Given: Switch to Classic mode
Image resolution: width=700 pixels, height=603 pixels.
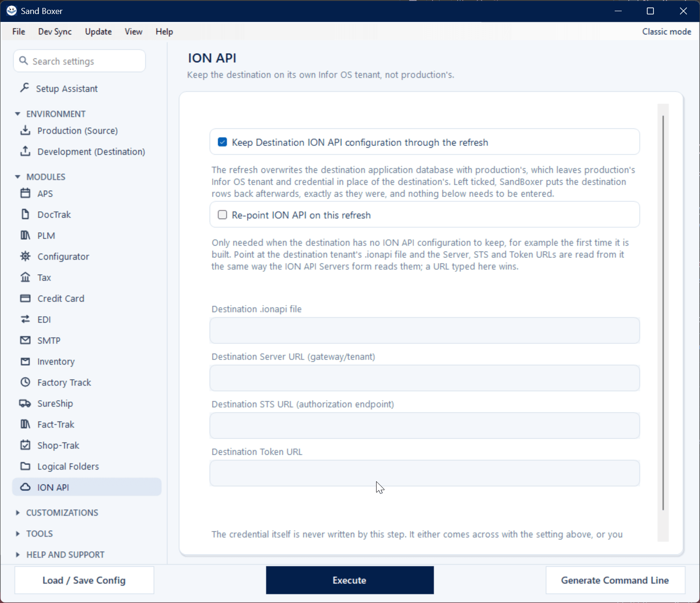Looking at the screenshot, I should 666,31.
